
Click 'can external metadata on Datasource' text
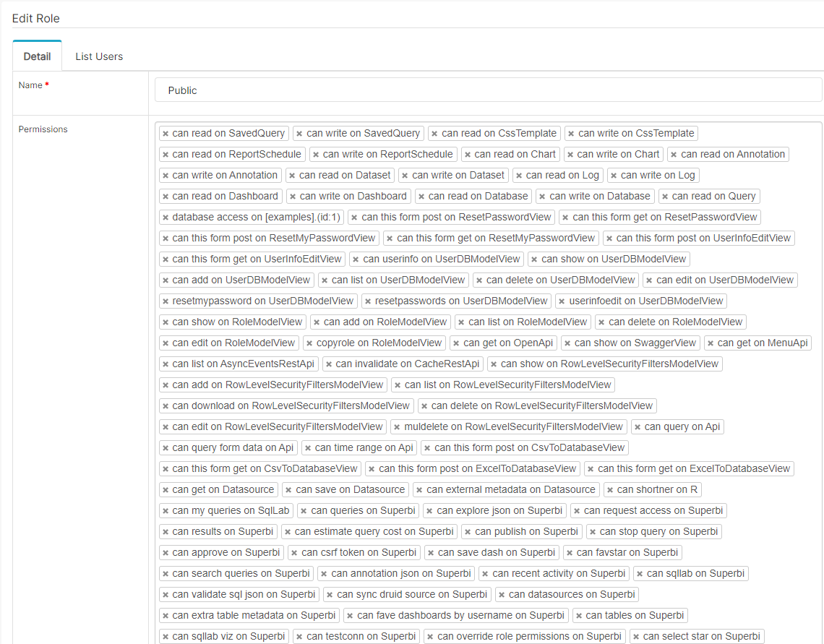[511, 489]
